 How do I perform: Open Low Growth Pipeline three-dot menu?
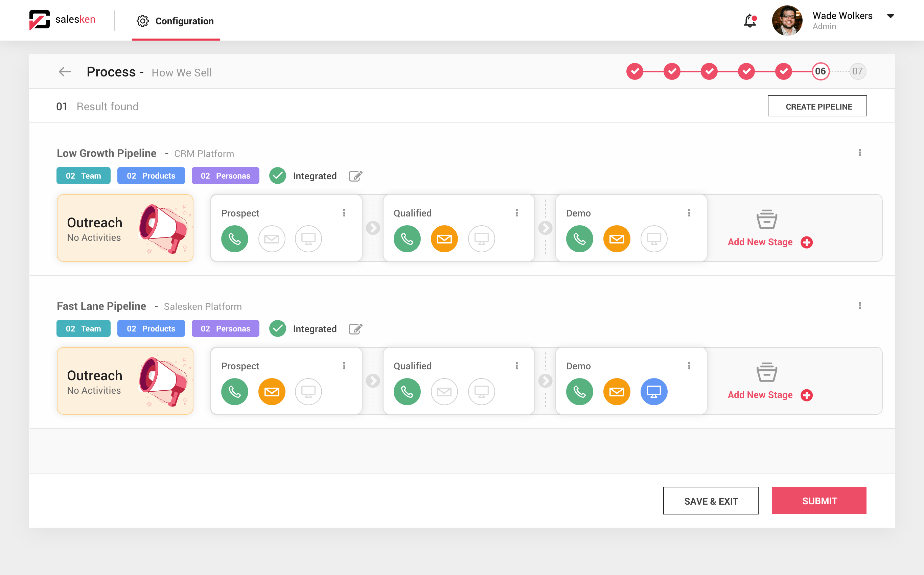860,153
